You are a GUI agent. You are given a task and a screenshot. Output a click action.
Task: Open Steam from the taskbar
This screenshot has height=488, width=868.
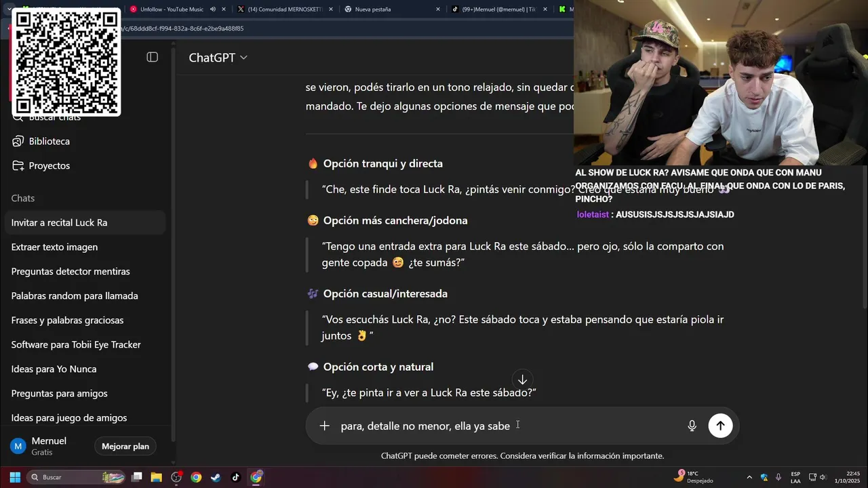pyautogui.click(x=216, y=477)
